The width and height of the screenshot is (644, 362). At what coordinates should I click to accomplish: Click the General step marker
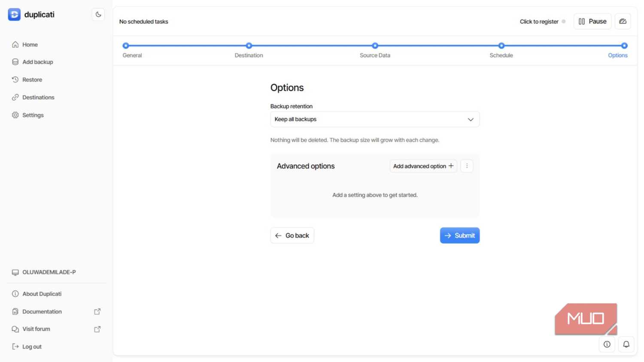tap(126, 45)
